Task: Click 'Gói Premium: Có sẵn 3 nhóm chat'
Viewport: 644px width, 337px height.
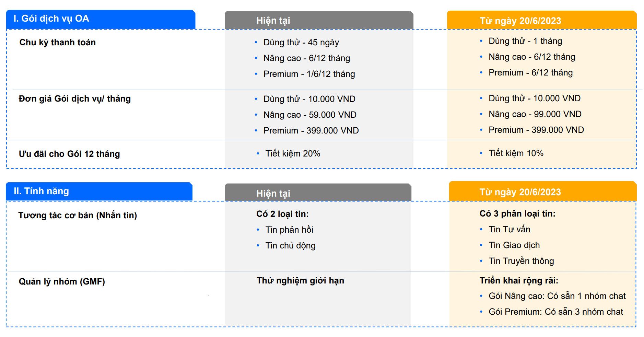Action: tap(556, 312)
